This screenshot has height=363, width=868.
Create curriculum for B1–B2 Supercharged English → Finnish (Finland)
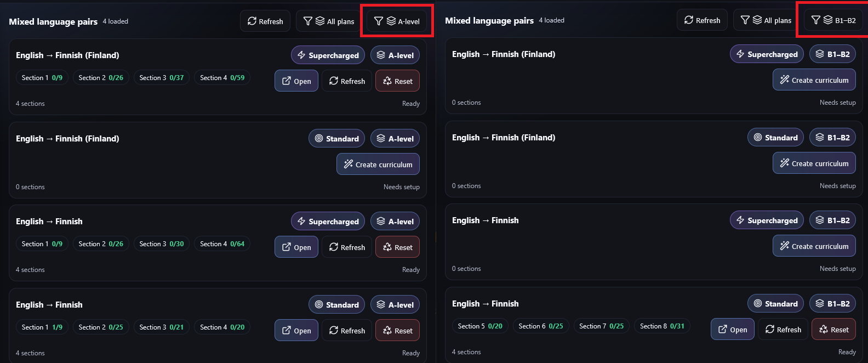[x=814, y=80]
